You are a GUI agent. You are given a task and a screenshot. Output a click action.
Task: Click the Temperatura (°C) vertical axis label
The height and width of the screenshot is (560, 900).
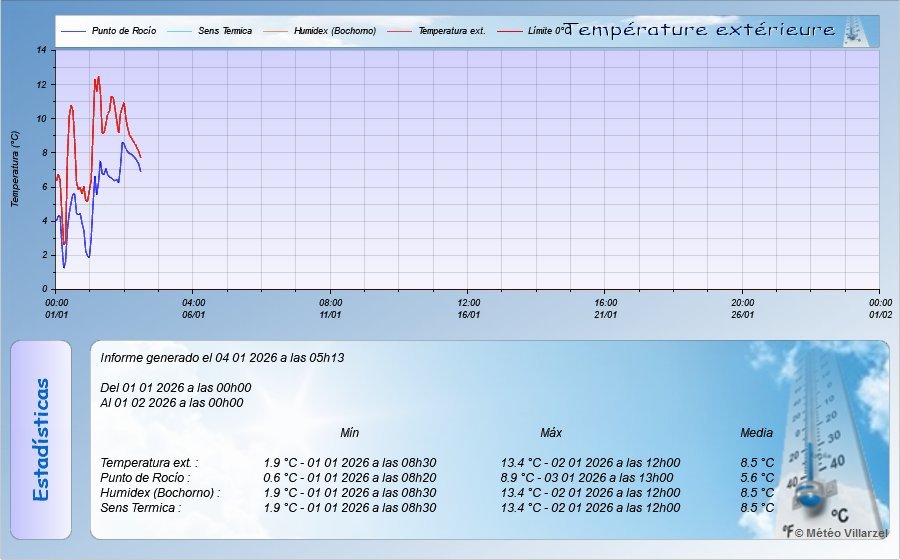tap(15, 169)
